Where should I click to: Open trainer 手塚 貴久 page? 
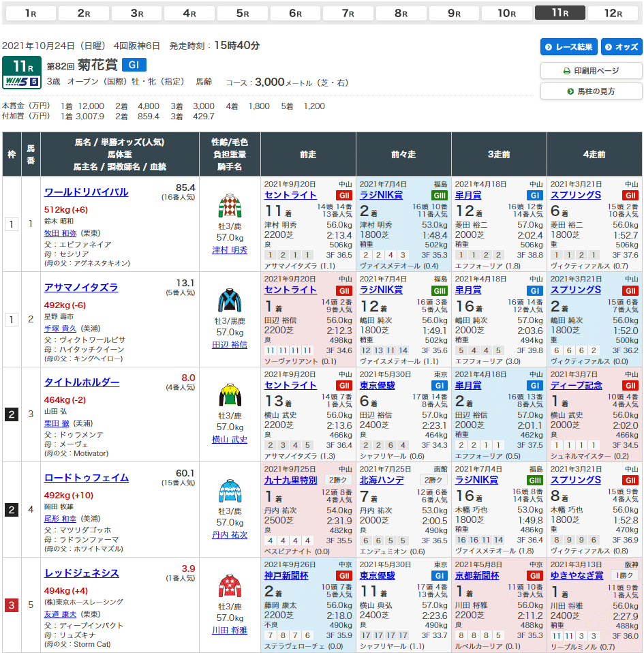coord(61,329)
